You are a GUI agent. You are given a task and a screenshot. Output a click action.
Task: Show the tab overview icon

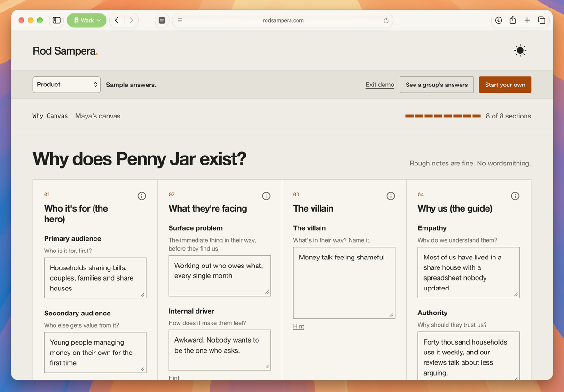click(541, 20)
